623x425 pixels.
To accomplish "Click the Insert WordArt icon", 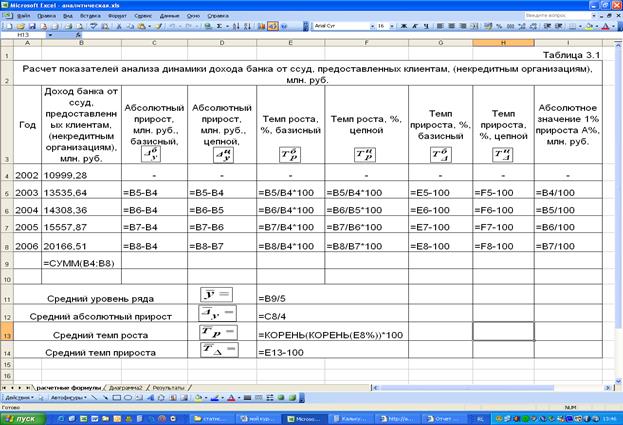I will click(151, 398).
